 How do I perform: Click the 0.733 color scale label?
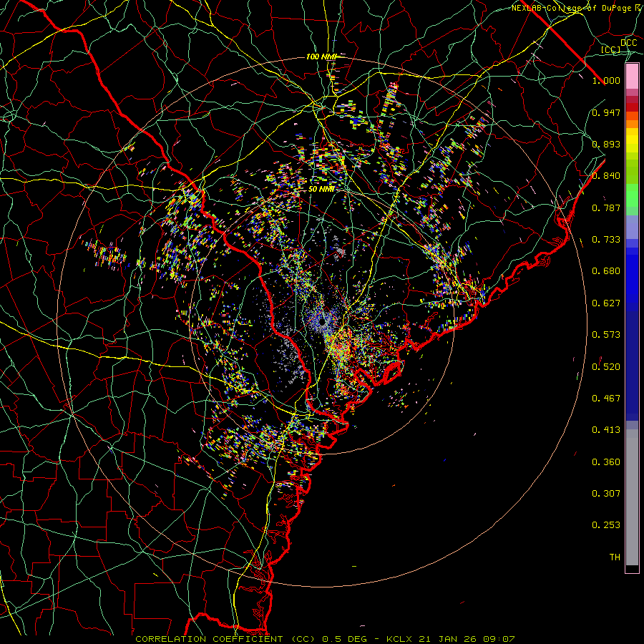(606, 240)
